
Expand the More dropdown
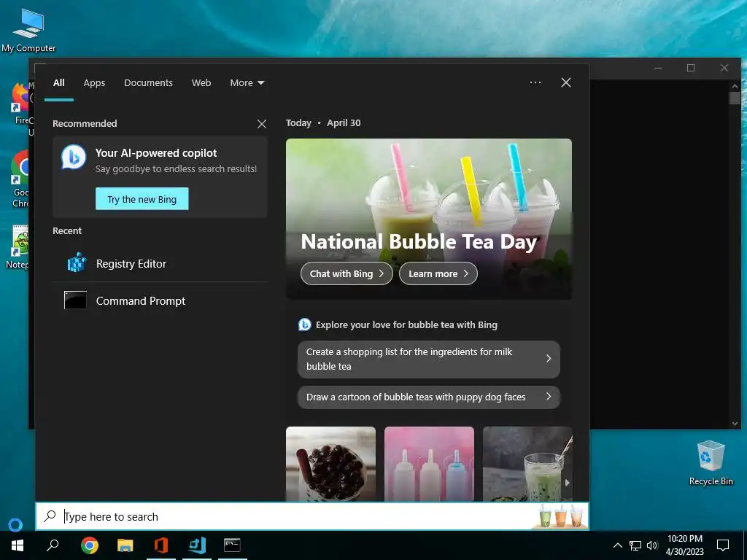pos(247,83)
